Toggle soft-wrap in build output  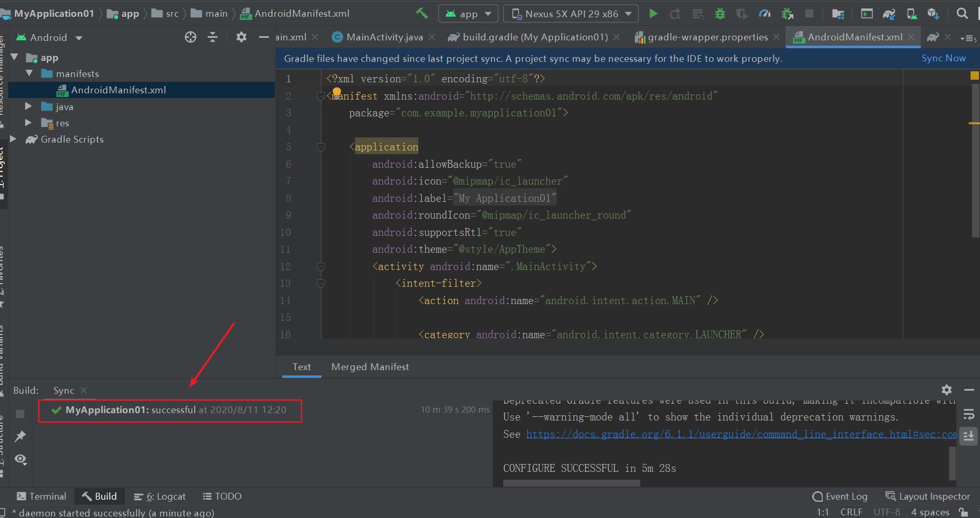pyautogui.click(x=968, y=415)
